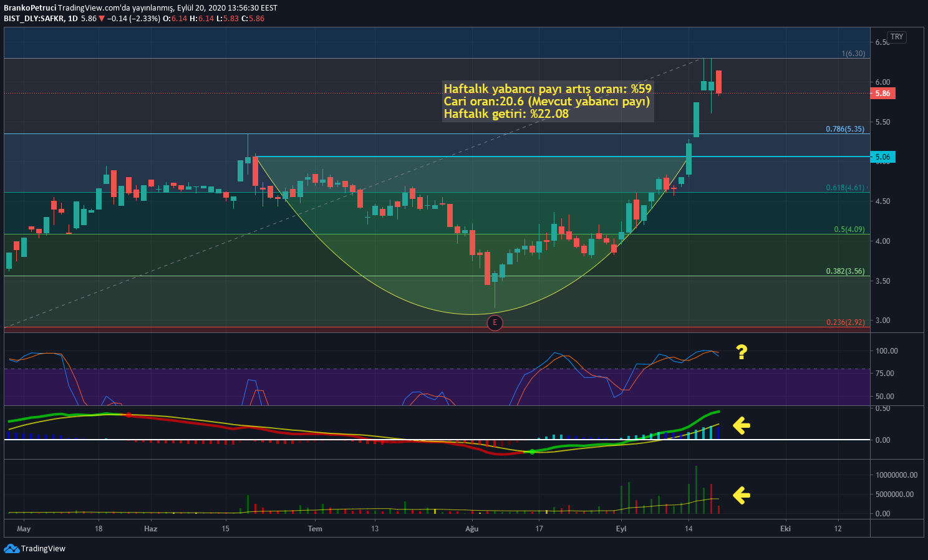
Task: Click the green dot on MACD line
Action: click(x=532, y=451)
